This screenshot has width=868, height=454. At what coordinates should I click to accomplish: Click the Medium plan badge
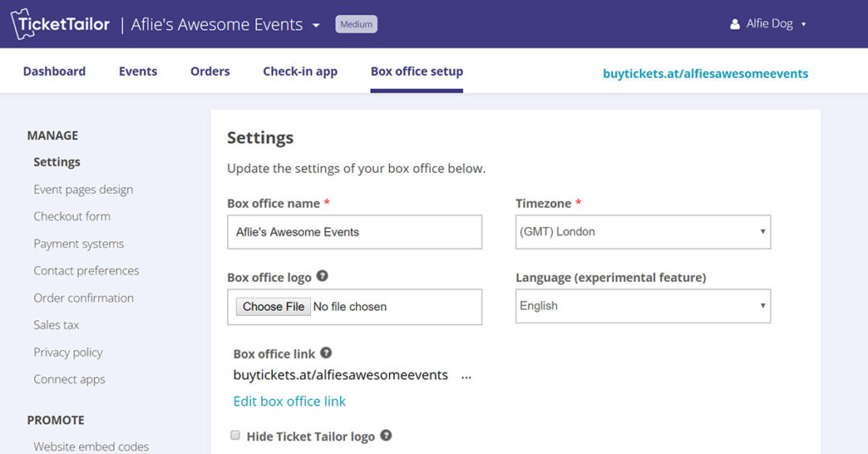(356, 25)
